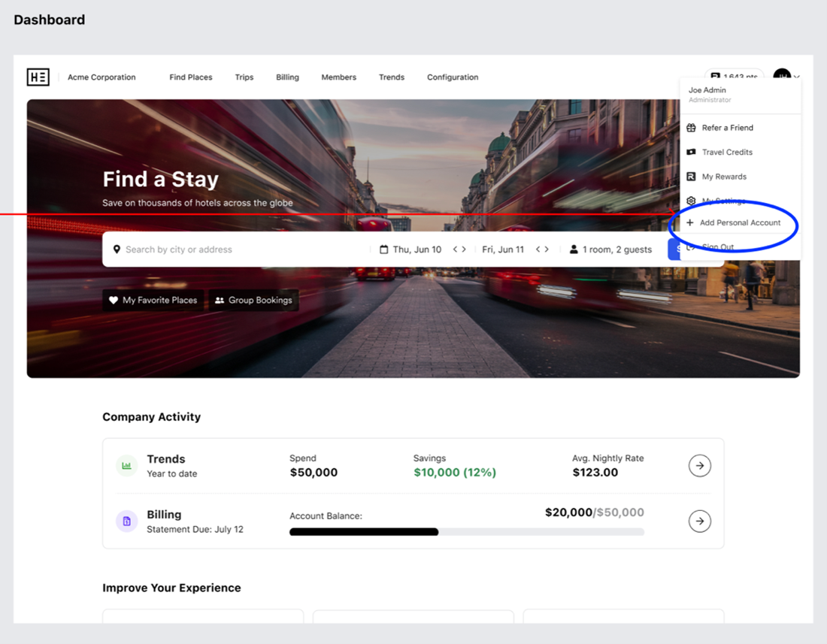Click the calendar icon in the search bar
Image resolution: width=827 pixels, height=644 pixels.
click(385, 249)
